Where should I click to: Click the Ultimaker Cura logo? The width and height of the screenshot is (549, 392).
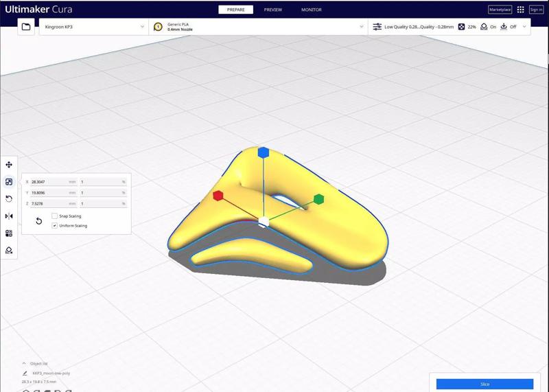coord(38,10)
